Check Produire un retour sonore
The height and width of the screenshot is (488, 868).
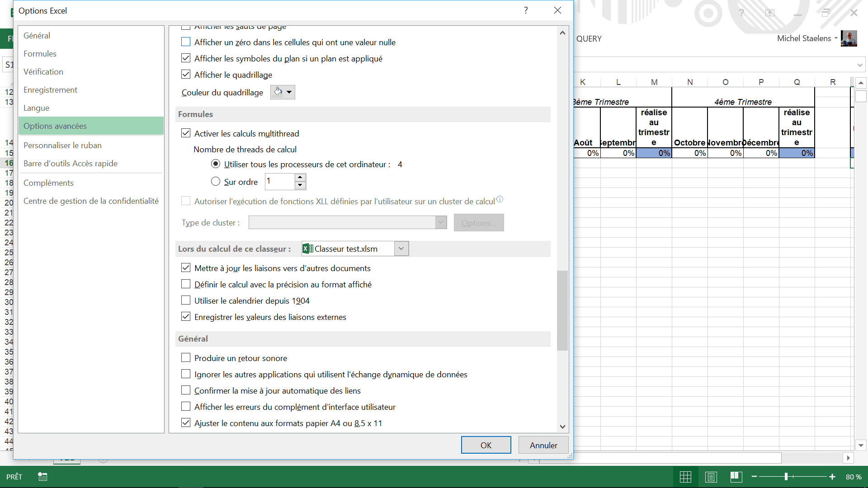tap(186, 358)
